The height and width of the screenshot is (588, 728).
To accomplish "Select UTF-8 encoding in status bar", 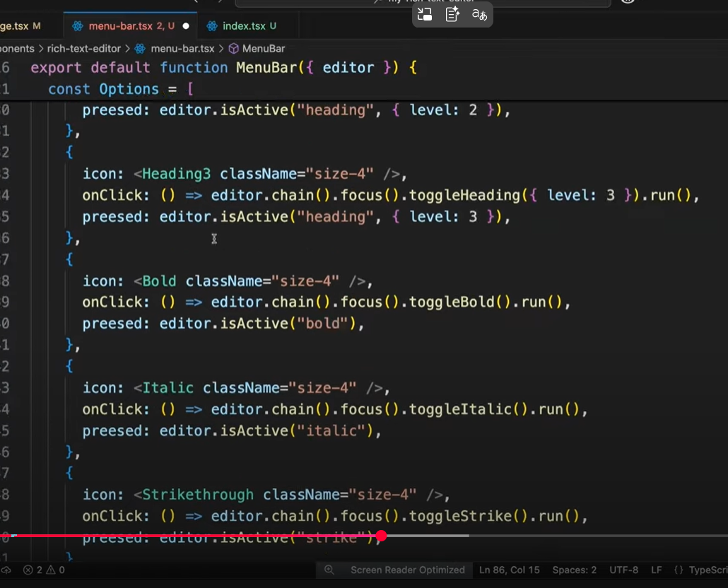I will [623, 570].
